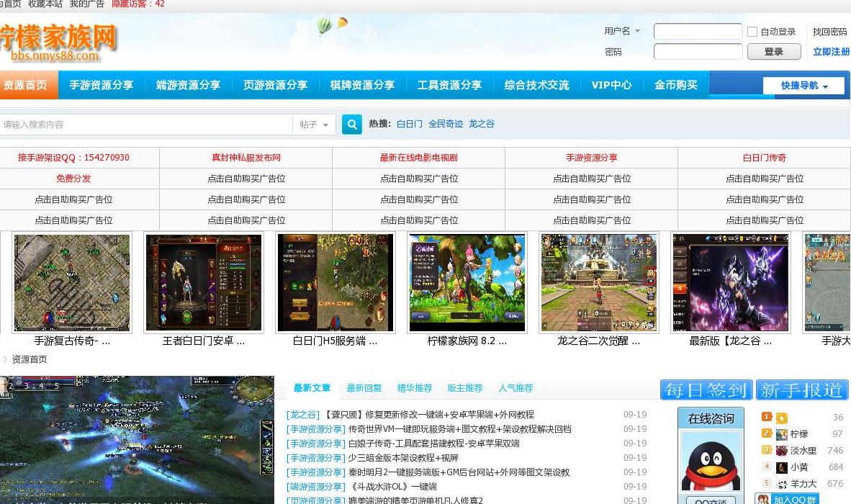
Task: Open 白日门H5服务端 thumbnail
Action: point(336,283)
